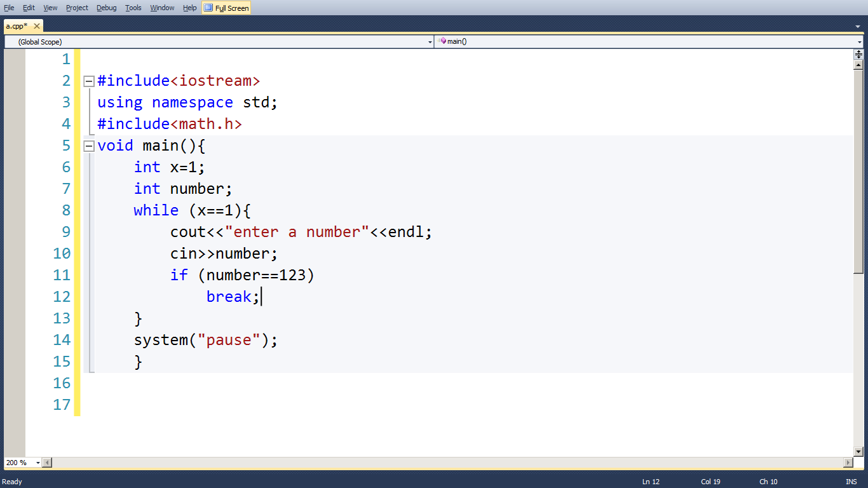The width and height of the screenshot is (868, 488).
Task: Click the editor split handle above the scrollbar
Action: 858,55
